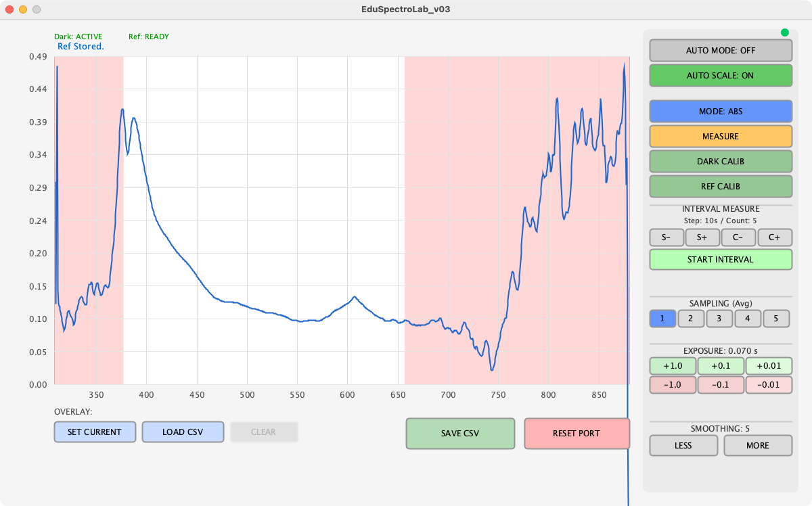This screenshot has height=506, width=812.
Task: Decrease interval step with S-
Action: 667,237
